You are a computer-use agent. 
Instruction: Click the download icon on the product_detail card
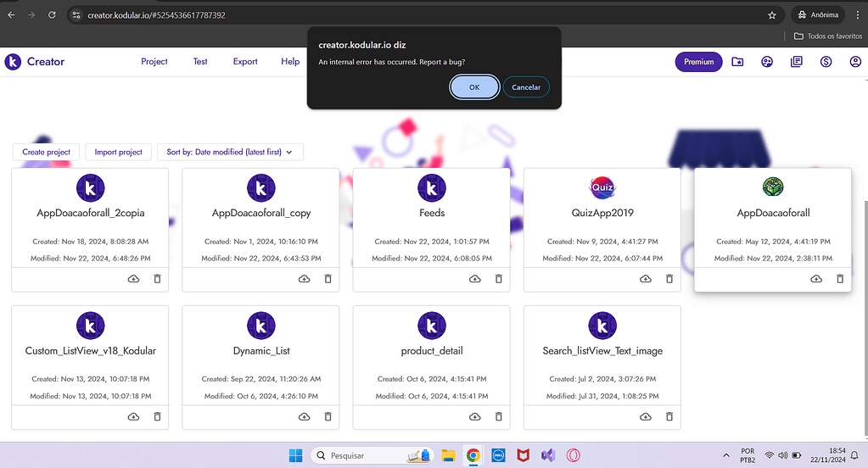click(475, 416)
